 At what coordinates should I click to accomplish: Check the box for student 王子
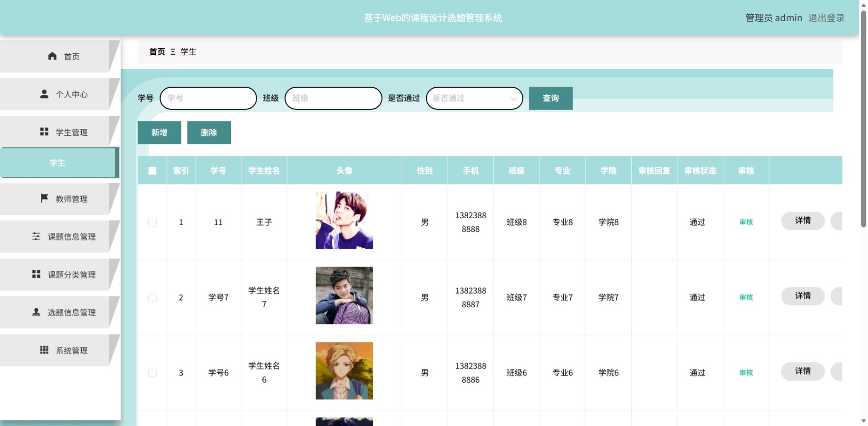[153, 223]
